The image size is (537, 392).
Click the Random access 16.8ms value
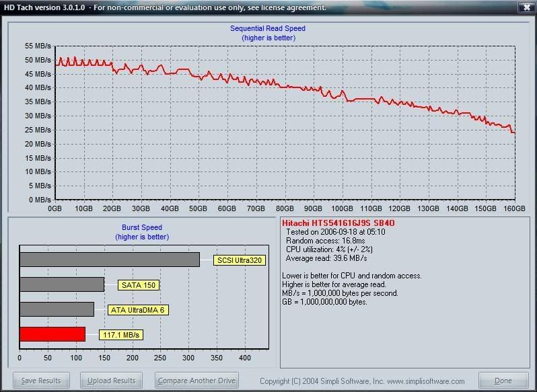point(325,241)
